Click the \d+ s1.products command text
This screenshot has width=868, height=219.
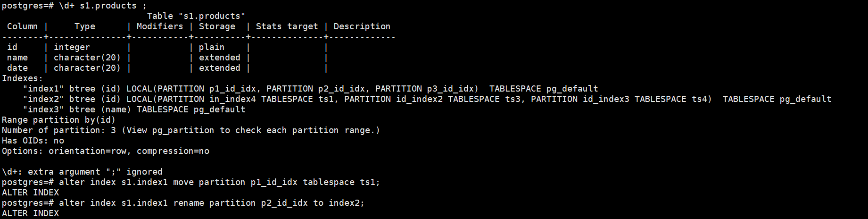point(98,6)
